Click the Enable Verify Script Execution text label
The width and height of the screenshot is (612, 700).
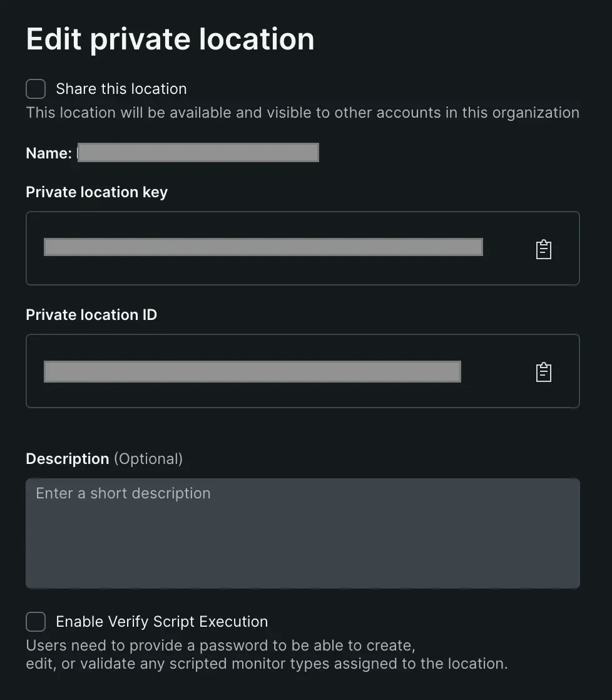161,621
